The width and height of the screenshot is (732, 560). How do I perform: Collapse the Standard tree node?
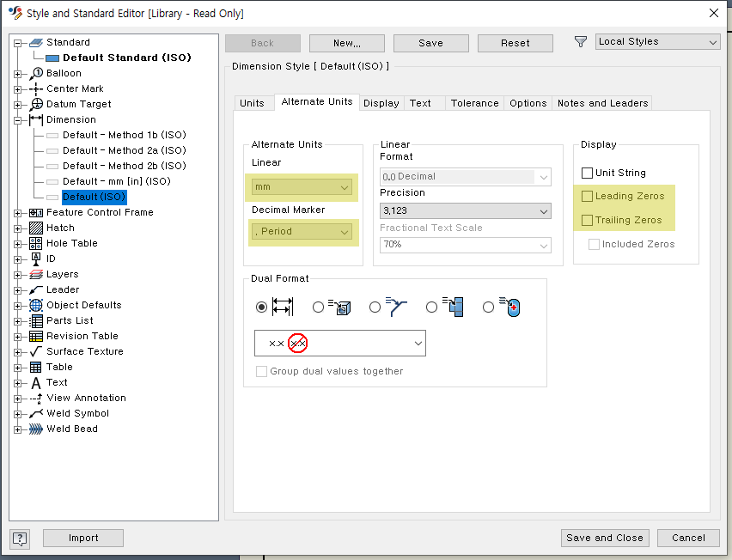pos(18,43)
